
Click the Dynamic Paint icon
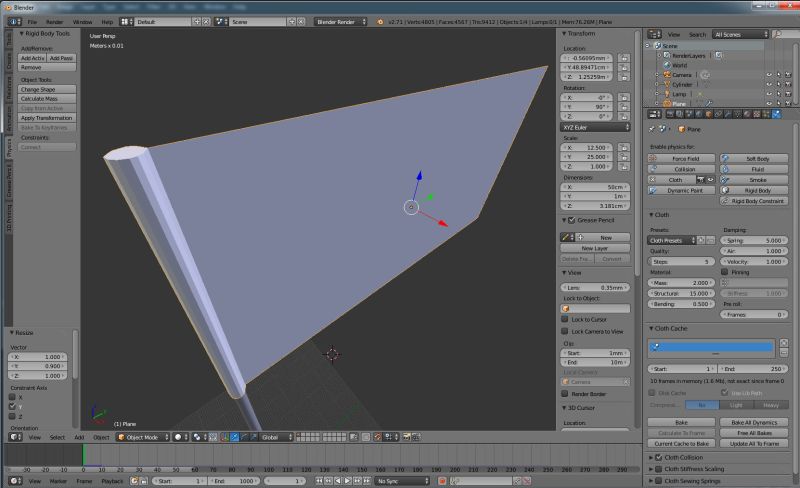[x=653, y=190]
